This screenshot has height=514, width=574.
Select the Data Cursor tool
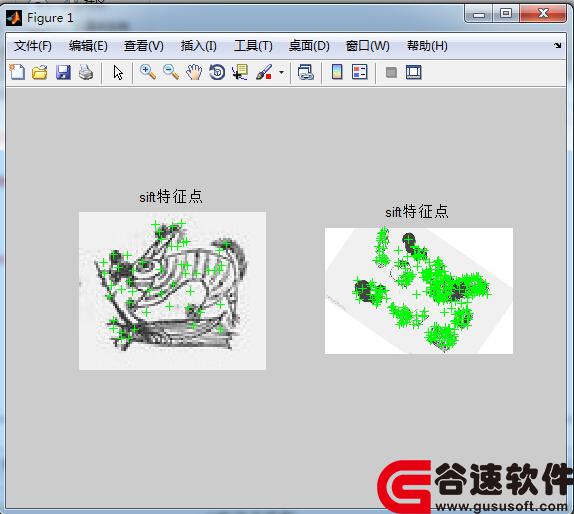[240, 72]
